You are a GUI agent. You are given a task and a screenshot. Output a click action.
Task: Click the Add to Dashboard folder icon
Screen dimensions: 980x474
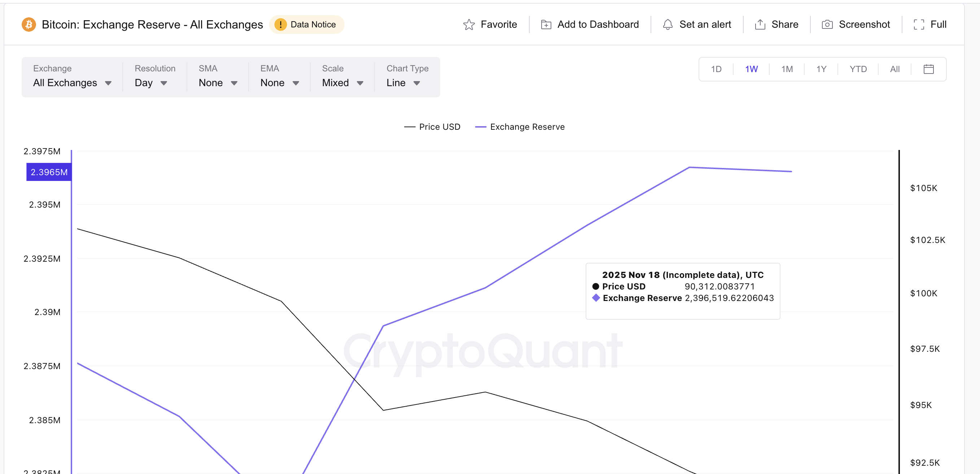pos(546,25)
